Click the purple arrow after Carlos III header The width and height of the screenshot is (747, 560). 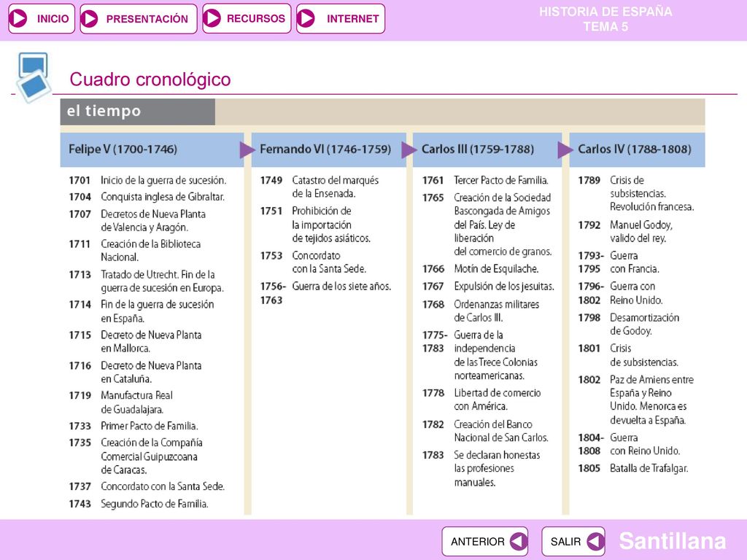coord(565,150)
